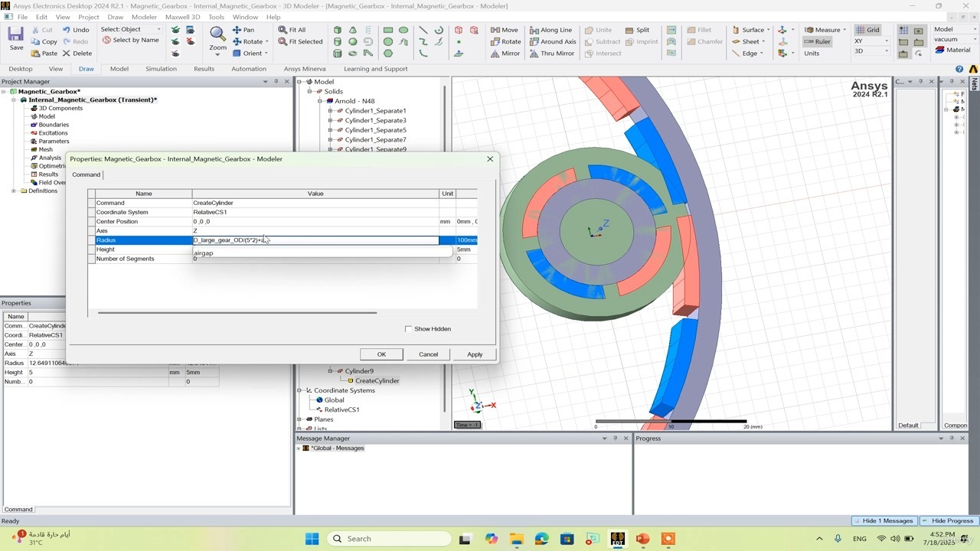Viewport: 980px width, 551px height.
Task: Open the Learning and Support tab
Action: [x=375, y=69]
